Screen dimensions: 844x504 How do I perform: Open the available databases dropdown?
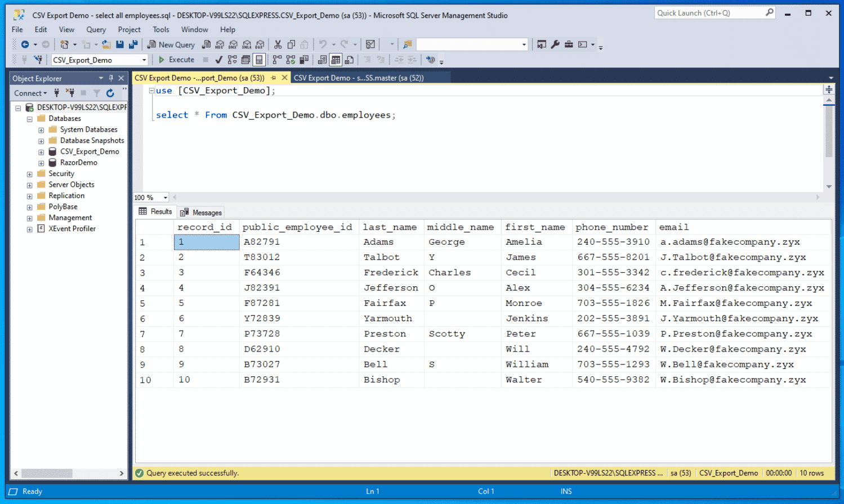[145, 60]
